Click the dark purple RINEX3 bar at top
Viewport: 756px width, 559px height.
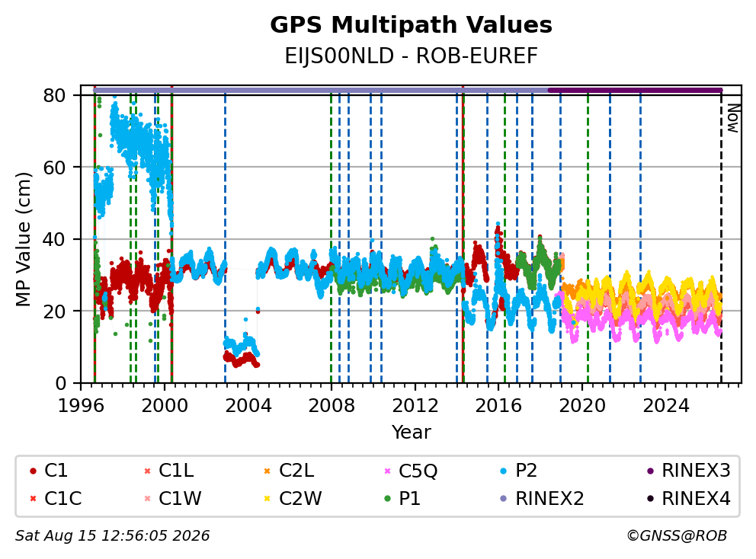635,90
